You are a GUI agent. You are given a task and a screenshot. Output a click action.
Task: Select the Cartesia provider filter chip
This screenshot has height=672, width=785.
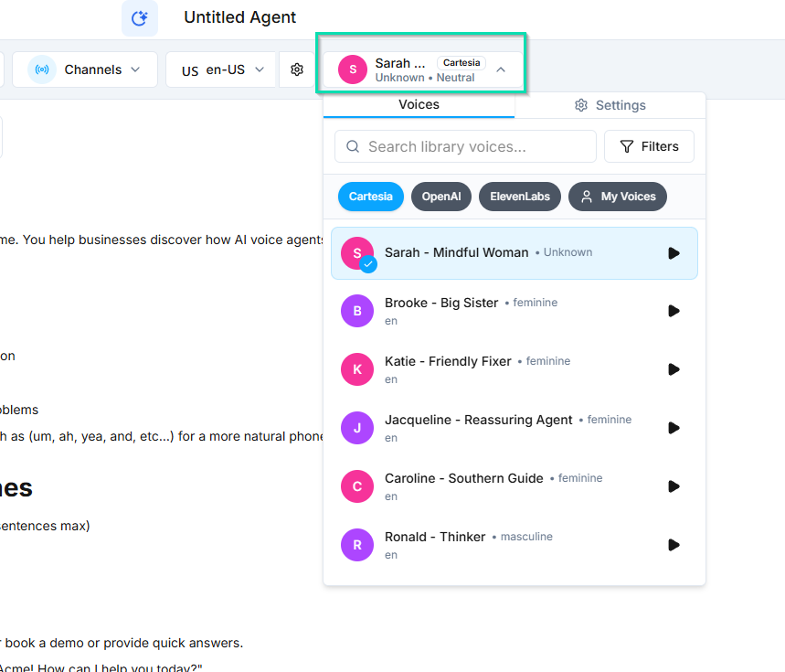[370, 197]
